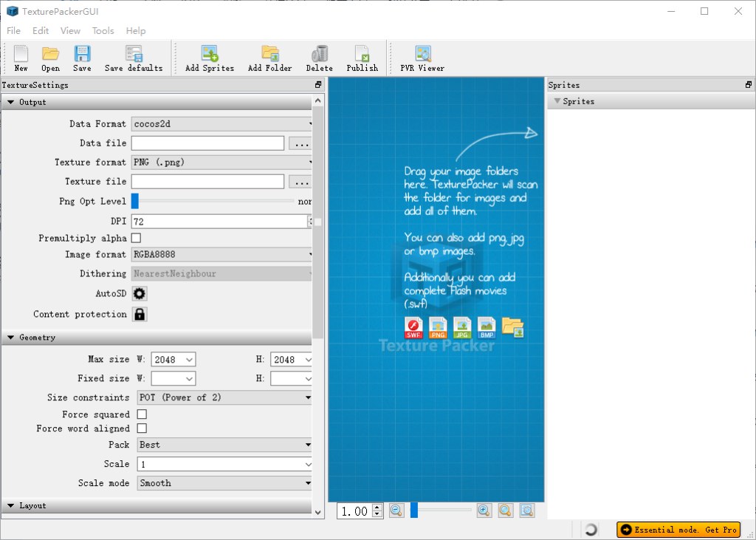Click the TexturePacker app icon in title bar
Screen dimensions: 756x540
coord(12,11)
